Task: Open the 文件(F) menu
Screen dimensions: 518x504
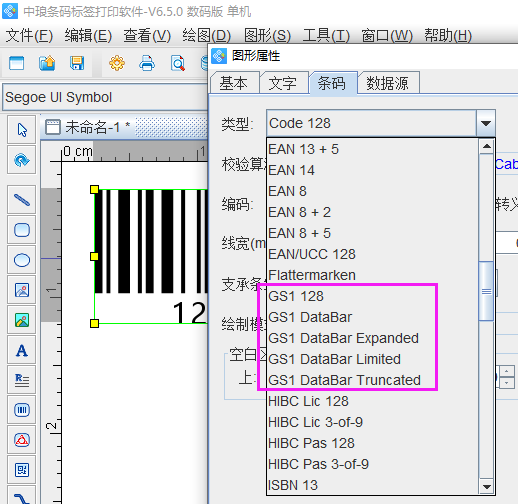Action: point(29,35)
